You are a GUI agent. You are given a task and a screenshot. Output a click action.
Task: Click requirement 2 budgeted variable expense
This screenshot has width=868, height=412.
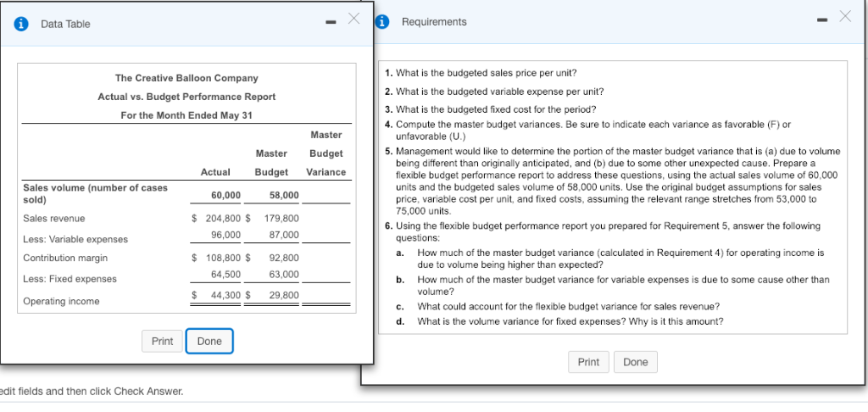(494, 92)
